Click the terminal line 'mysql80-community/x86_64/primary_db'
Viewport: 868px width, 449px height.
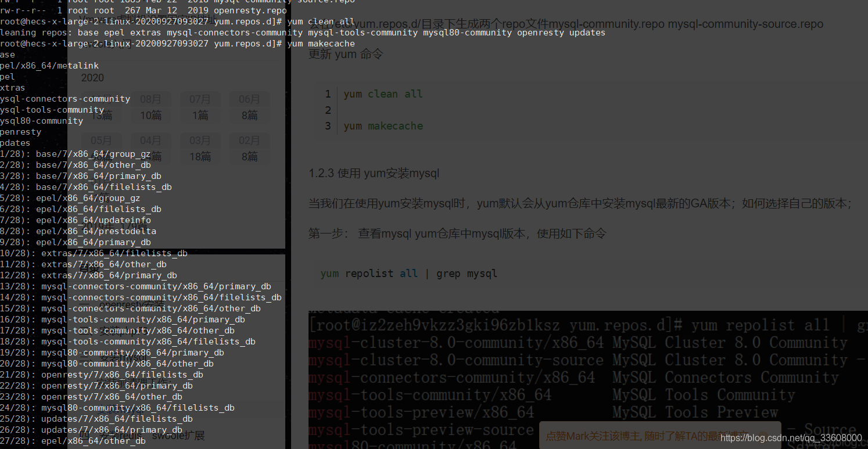(x=112, y=353)
